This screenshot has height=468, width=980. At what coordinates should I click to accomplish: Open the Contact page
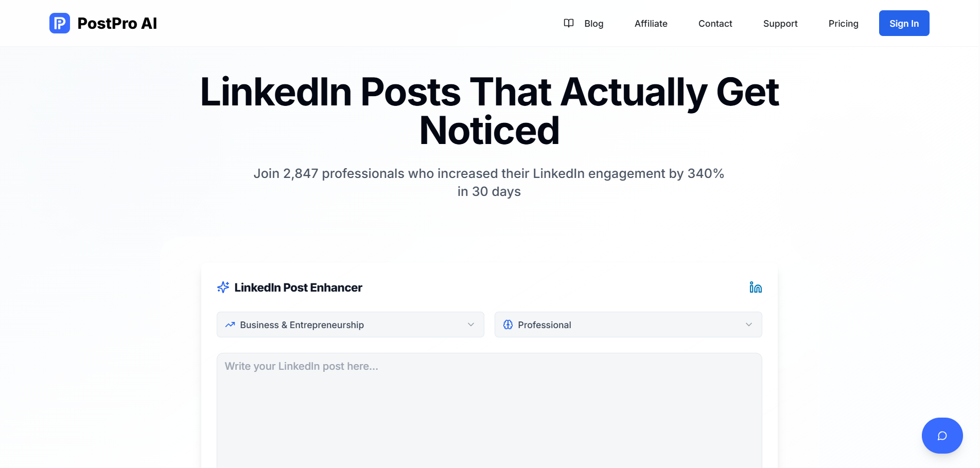715,24
